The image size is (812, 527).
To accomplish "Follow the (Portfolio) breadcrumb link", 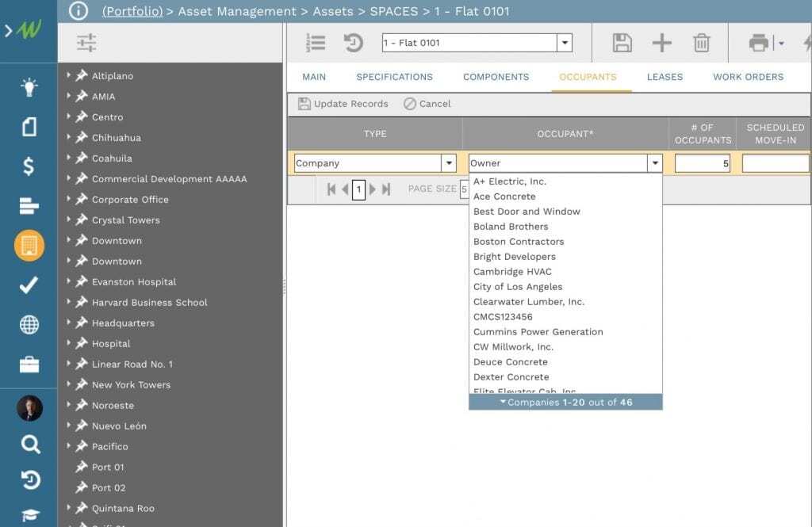I will (x=132, y=11).
